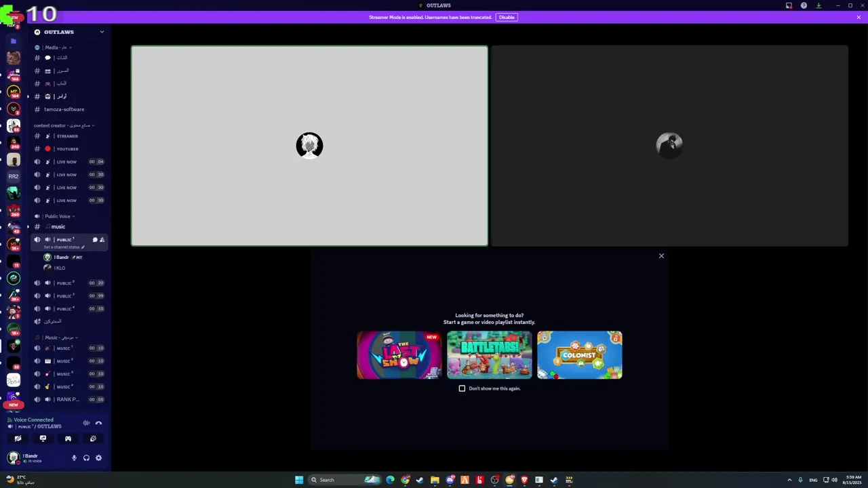The height and width of the screenshot is (488, 868).
Task: Invite members to PUBLIC 1 channel
Action: pos(102,239)
